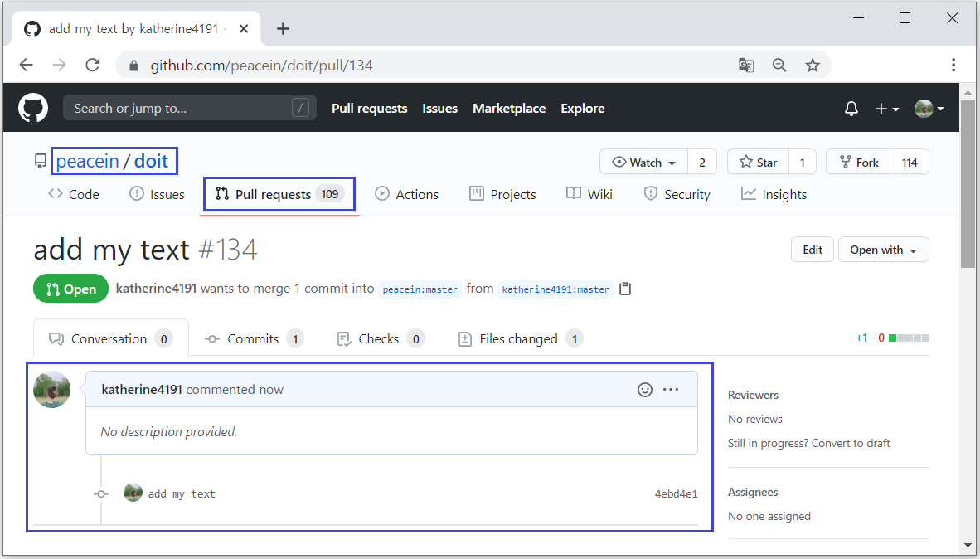
Task: Open the 'add my text' commit link
Action: [x=182, y=494]
